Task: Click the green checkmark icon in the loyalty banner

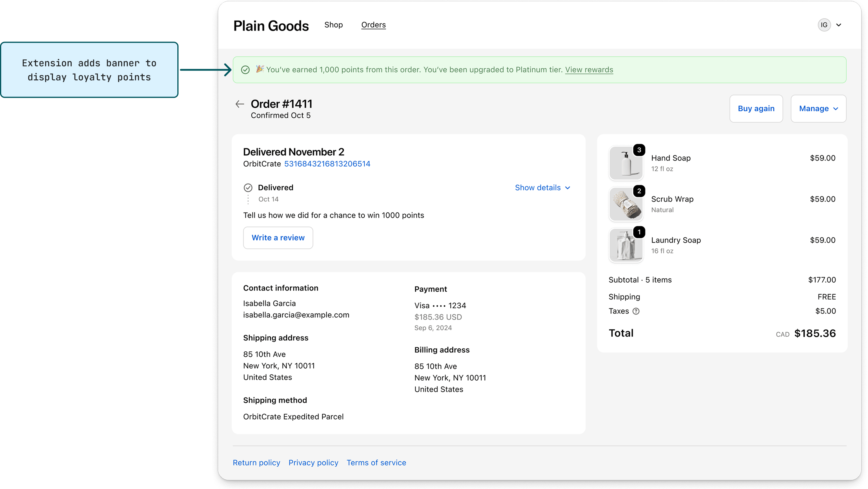Action: click(245, 70)
